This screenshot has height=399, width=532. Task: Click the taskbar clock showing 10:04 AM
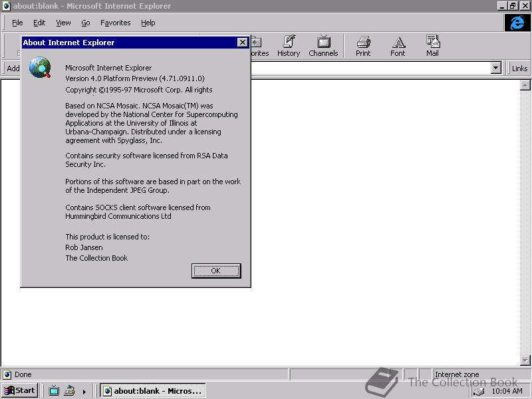coord(507,391)
